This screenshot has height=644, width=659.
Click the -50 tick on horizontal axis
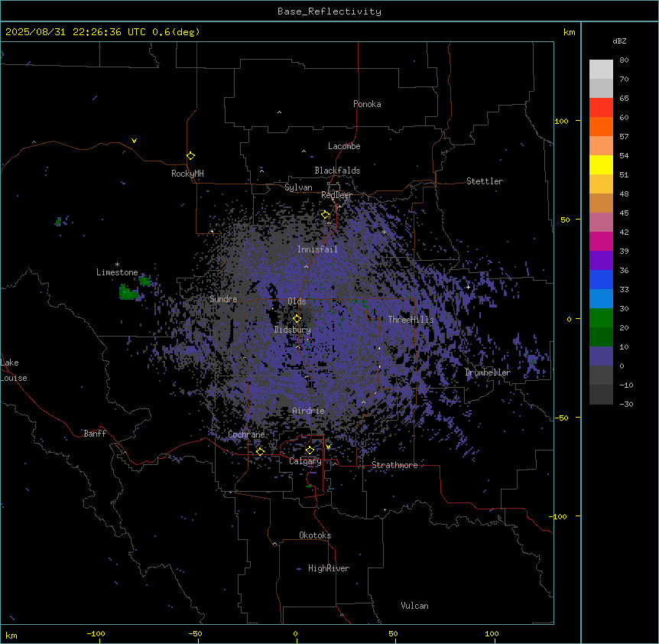point(195,633)
